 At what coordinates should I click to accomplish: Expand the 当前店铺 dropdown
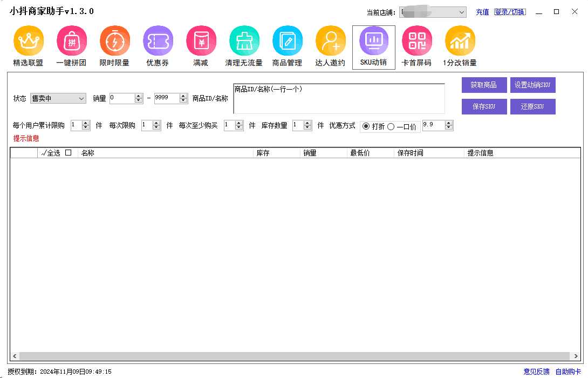433,12
